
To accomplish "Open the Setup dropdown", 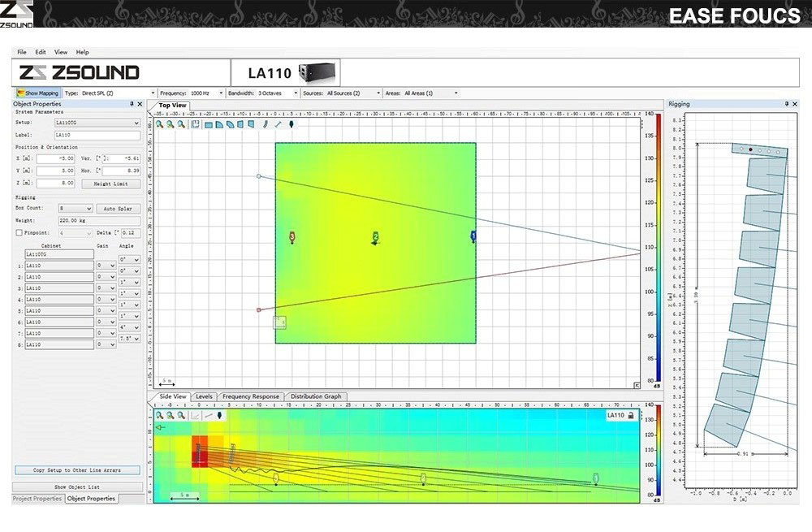I will (x=97, y=123).
